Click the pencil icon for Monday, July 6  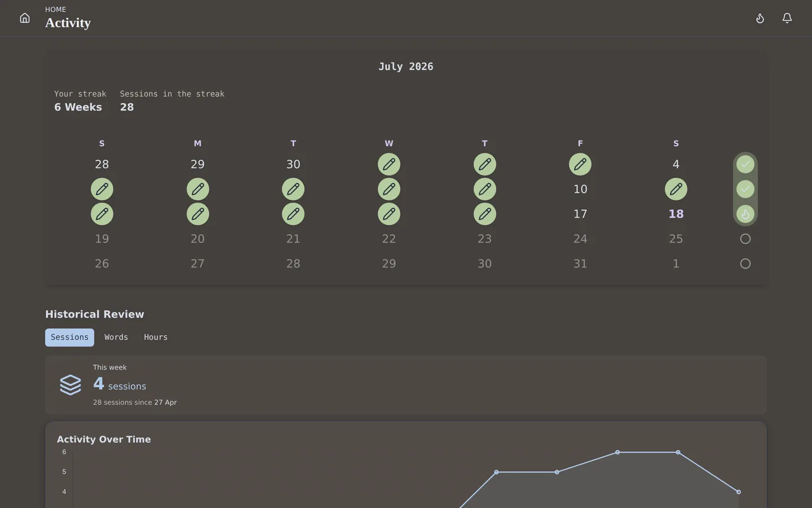coord(198,189)
